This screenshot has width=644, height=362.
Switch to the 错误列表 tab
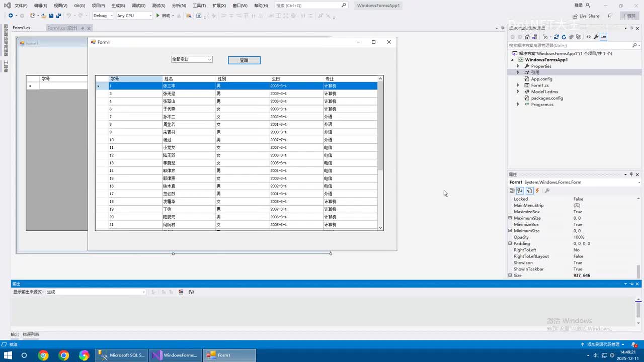point(31,334)
